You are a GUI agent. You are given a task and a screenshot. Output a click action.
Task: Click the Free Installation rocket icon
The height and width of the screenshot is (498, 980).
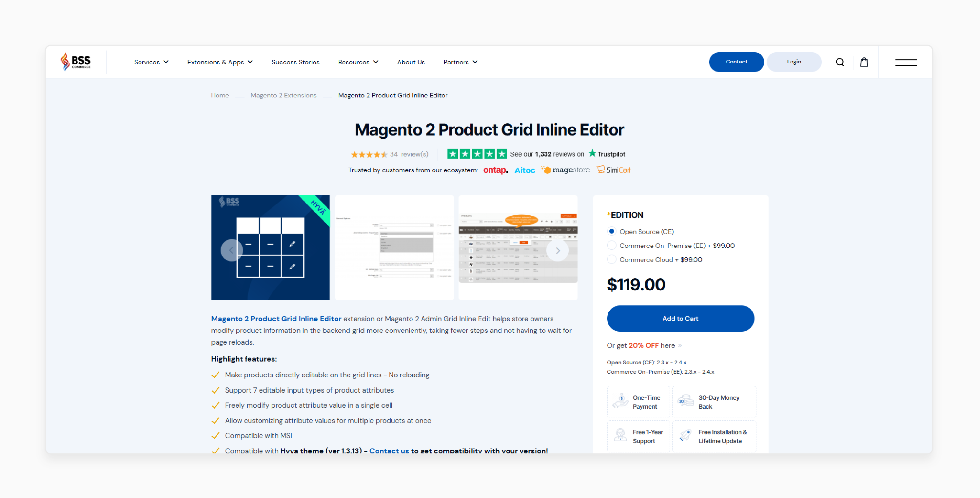pyautogui.click(x=686, y=435)
